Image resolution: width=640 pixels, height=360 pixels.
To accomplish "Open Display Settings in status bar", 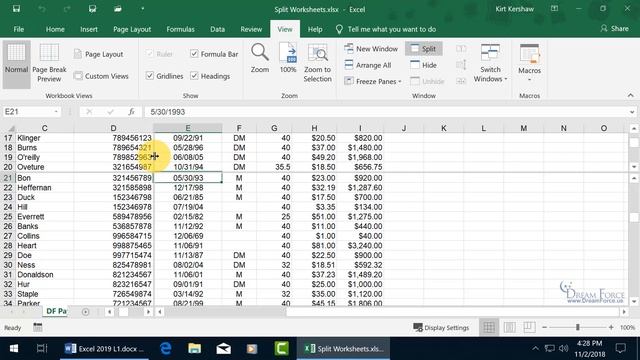I will [x=441, y=327].
